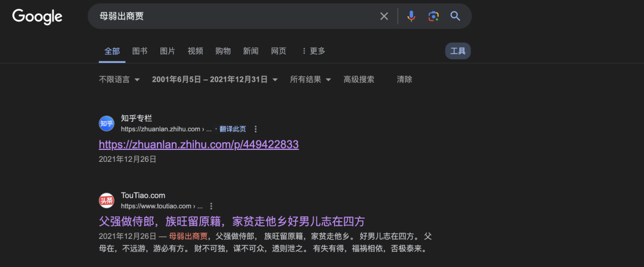
Task: Toggle the 工具 button
Action: point(458,51)
